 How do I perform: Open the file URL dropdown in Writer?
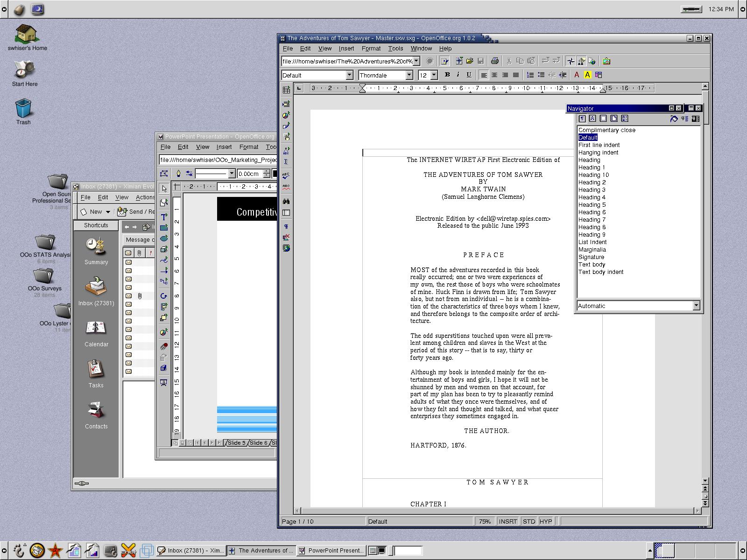(416, 61)
